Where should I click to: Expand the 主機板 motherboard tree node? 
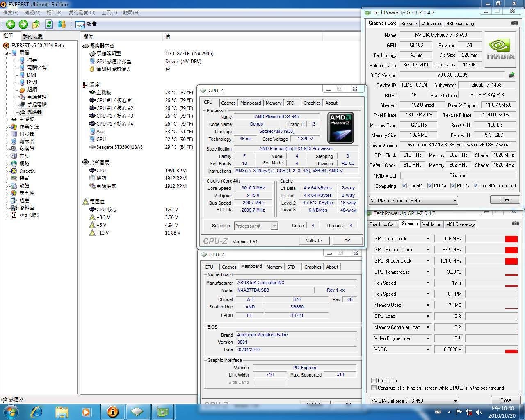pos(7,119)
